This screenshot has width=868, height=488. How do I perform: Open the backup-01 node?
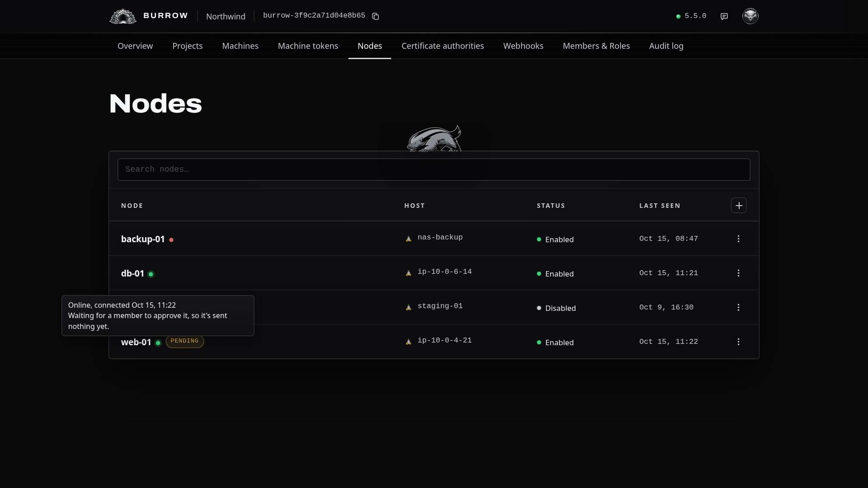(143, 239)
